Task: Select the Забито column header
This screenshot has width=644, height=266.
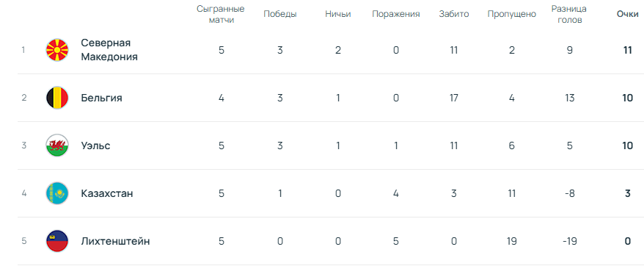Action: point(454,14)
